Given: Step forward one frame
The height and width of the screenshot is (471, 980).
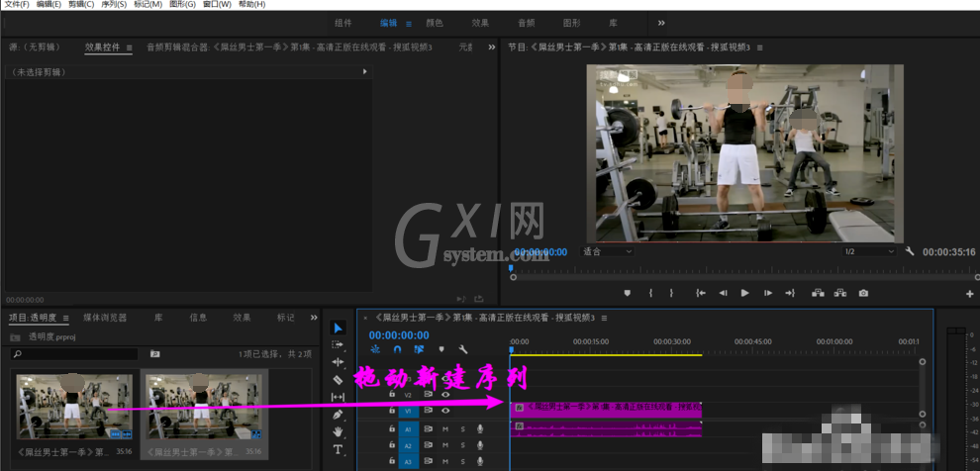Looking at the screenshot, I should (768, 293).
